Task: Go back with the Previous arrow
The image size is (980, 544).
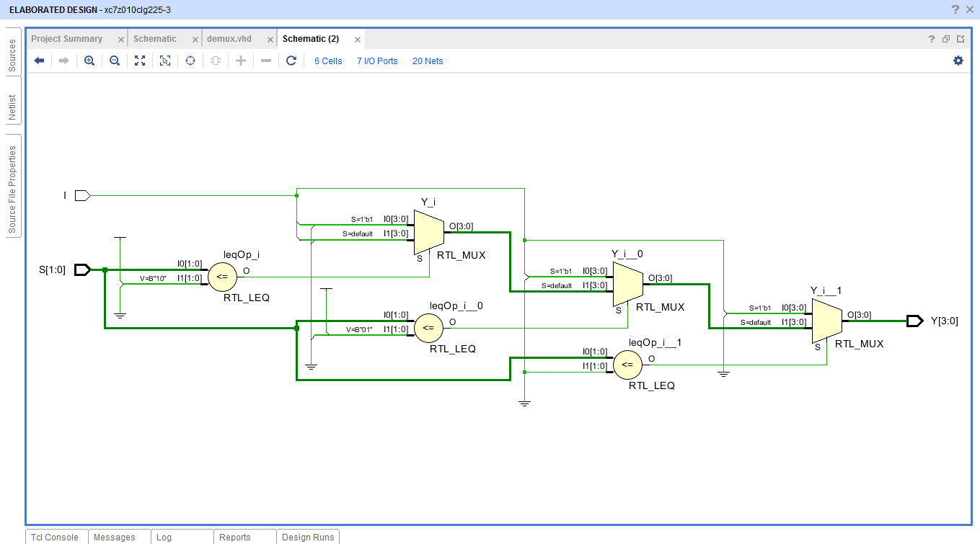Action: (x=39, y=61)
